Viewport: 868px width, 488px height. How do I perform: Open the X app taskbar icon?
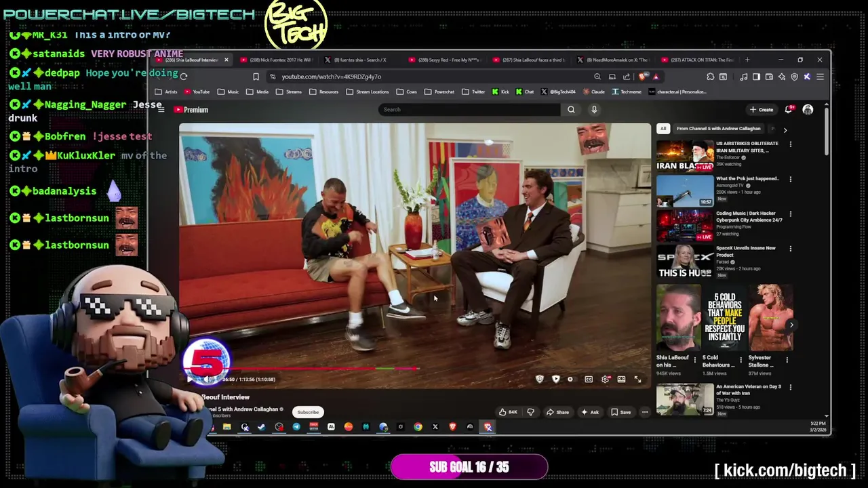(435, 427)
